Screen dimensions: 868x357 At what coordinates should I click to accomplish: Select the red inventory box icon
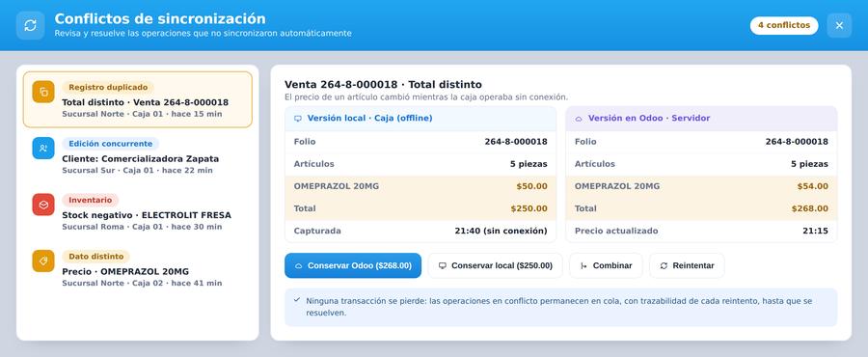pyautogui.click(x=43, y=205)
